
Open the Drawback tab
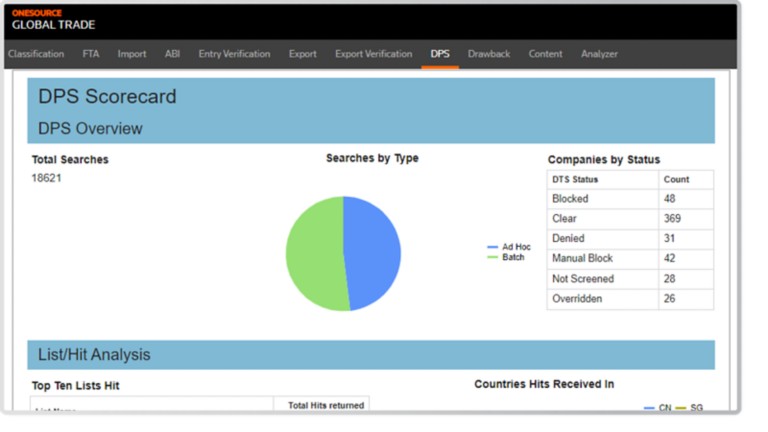click(x=489, y=54)
